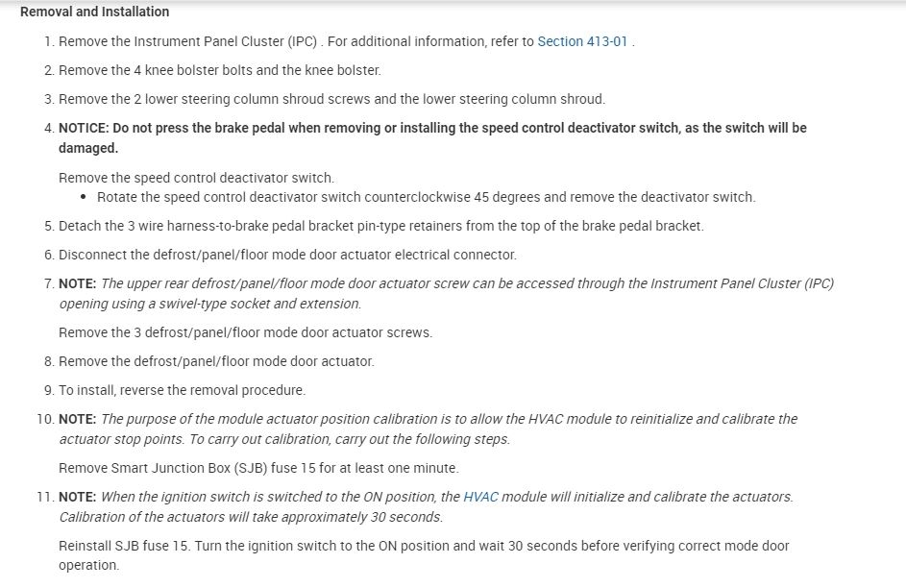Click step 2 knee bolster bolts sentence
The image size is (906, 588).
click(x=219, y=70)
